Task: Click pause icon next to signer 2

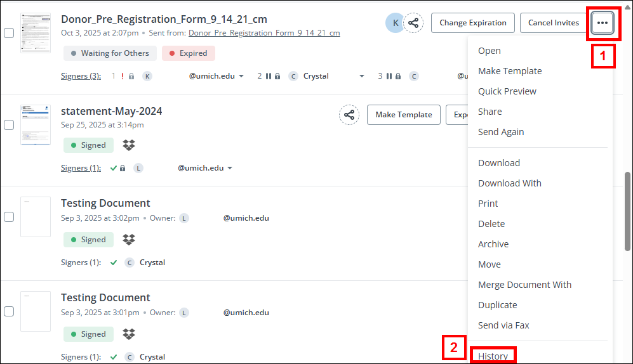Action: 269,76
